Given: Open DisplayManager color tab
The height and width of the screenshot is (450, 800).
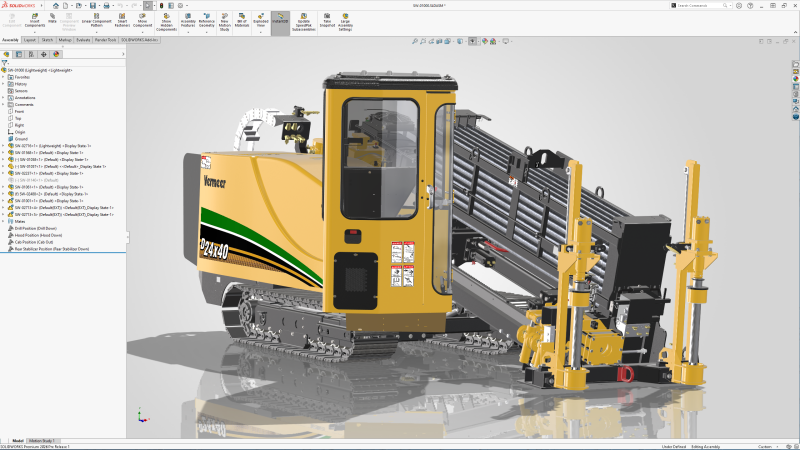Looking at the screenshot, I should click(56, 54).
